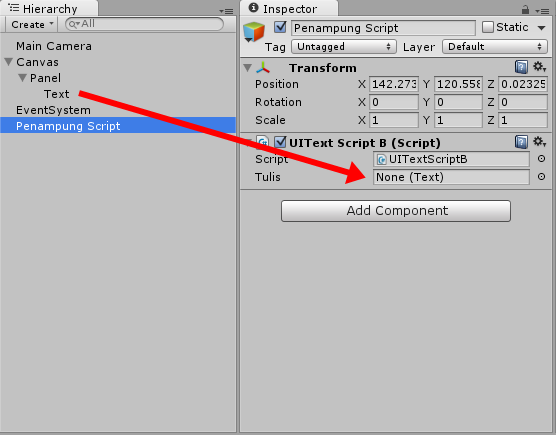Click the GameObject cube icon in Inspector

point(254,32)
